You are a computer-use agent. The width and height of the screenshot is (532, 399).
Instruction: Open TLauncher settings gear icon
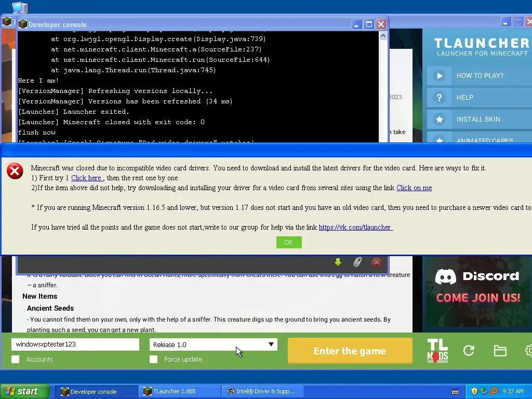pos(528,351)
